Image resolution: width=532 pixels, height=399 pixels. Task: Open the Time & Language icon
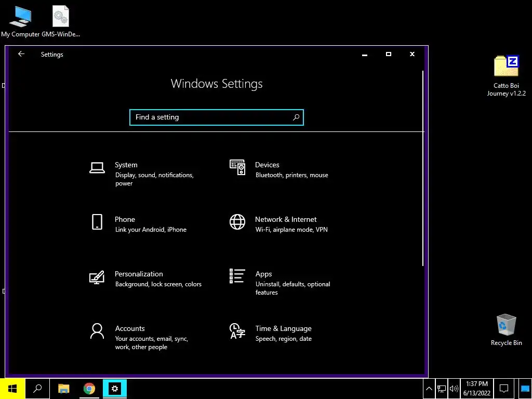(237, 331)
